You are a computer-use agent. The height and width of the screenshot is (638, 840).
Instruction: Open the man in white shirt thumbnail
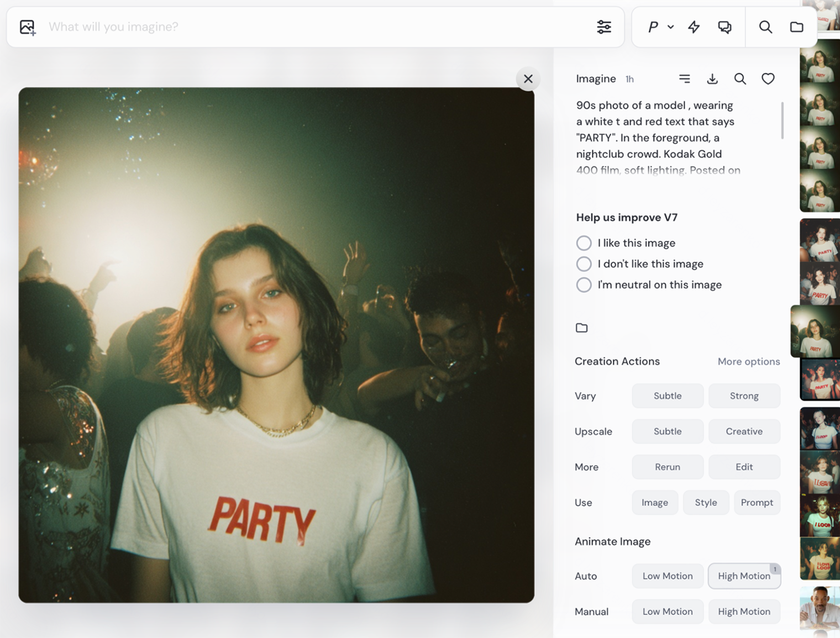820,608
